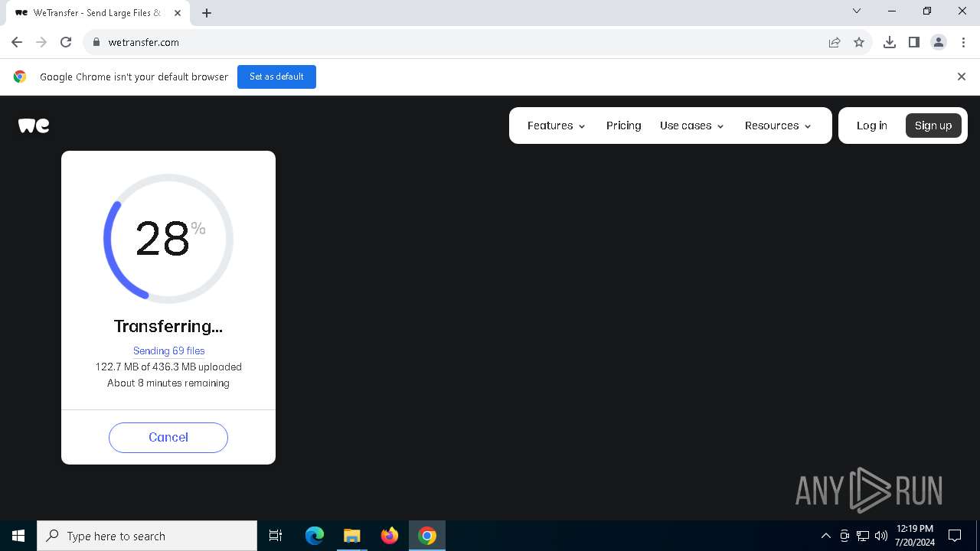Image resolution: width=980 pixels, height=551 pixels.
Task: Open the volume control tray icon
Action: tap(881, 536)
